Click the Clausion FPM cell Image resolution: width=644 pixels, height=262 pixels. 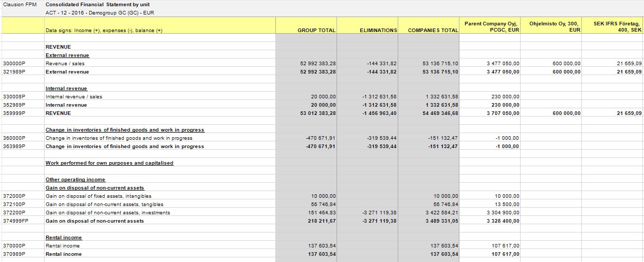[x=20, y=5]
